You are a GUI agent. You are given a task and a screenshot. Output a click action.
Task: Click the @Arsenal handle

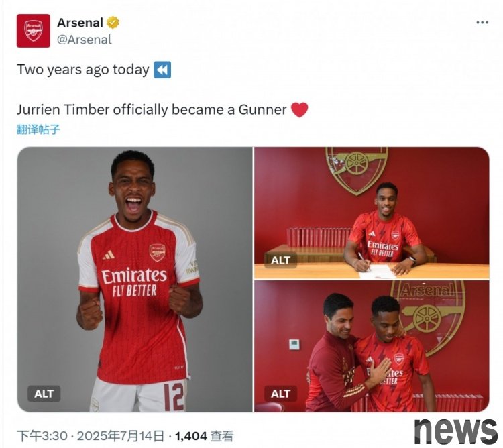pyautogui.click(x=85, y=40)
